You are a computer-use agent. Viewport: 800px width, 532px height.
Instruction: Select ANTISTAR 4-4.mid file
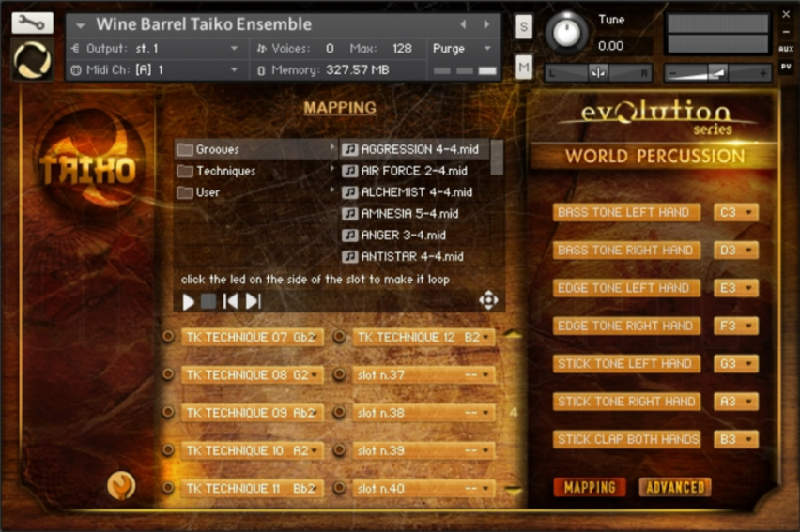click(415, 256)
